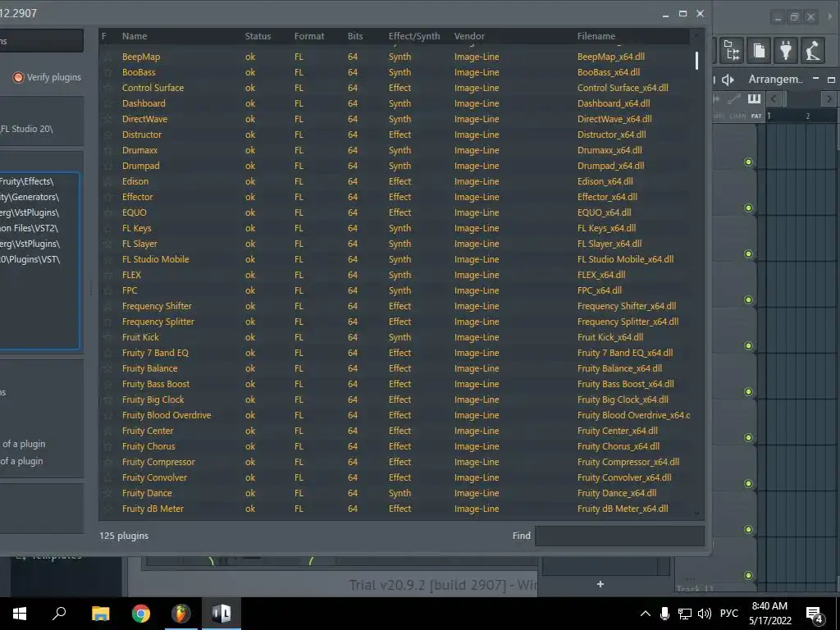
Task: Select the PAT piano-keys icon in playlist
Action: (x=755, y=98)
